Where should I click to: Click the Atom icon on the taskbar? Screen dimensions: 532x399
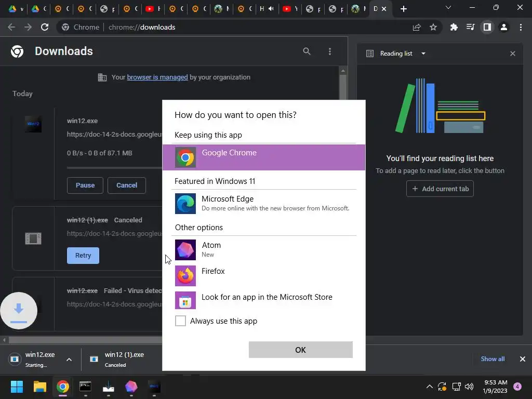click(131, 387)
